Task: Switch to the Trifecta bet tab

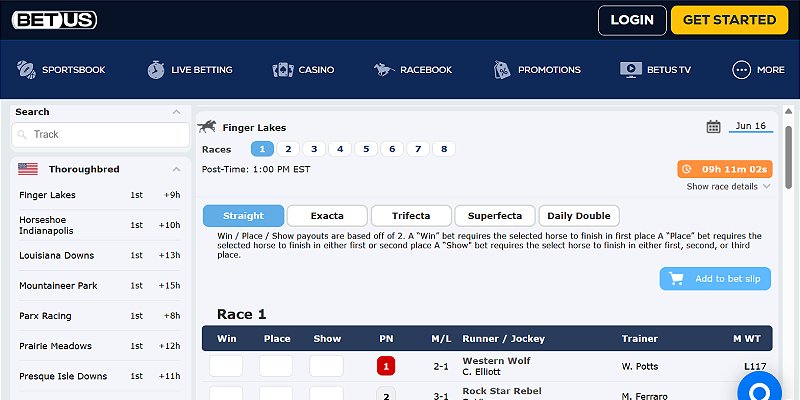Action: [411, 216]
